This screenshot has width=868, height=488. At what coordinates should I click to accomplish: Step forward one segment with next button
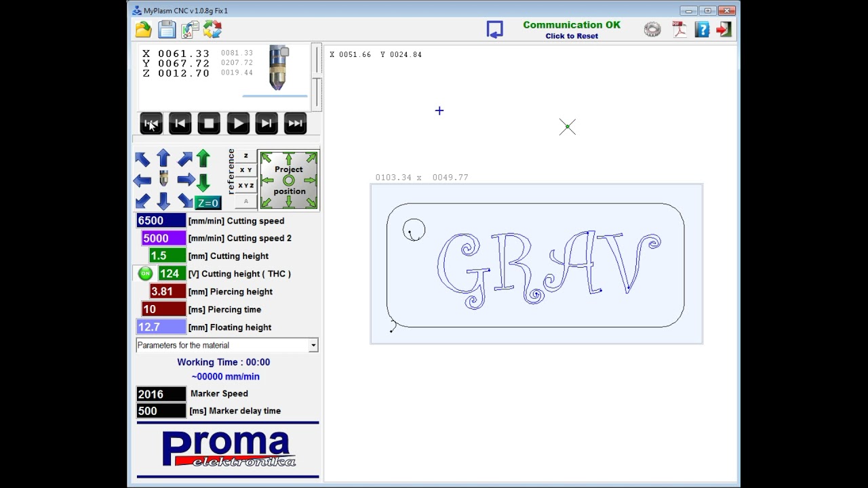(267, 123)
